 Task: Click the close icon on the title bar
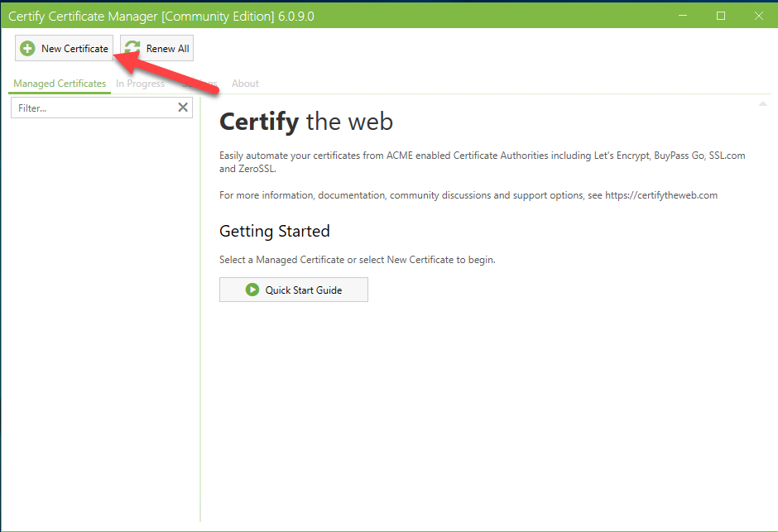point(758,15)
